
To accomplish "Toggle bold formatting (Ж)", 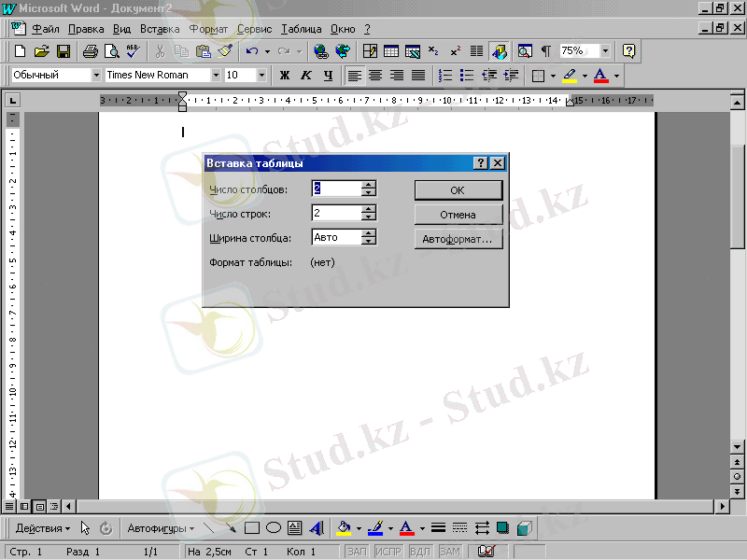I will click(x=285, y=75).
